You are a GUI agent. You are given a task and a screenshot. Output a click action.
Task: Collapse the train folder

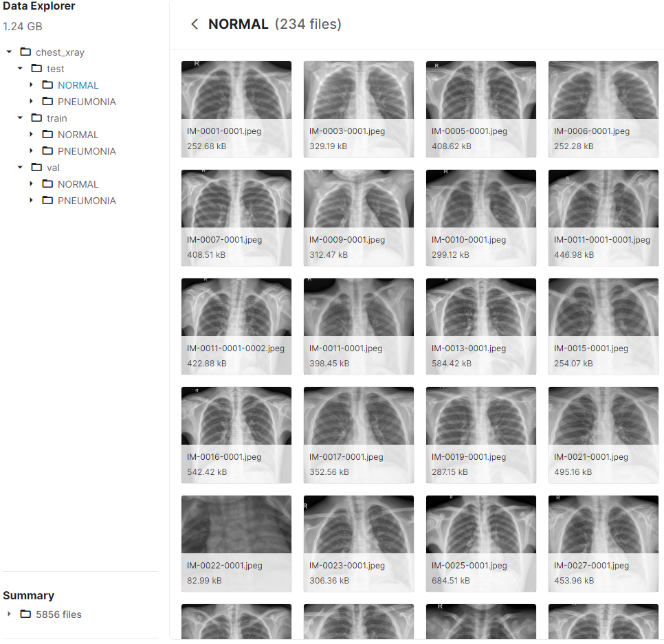(x=20, y=118)
